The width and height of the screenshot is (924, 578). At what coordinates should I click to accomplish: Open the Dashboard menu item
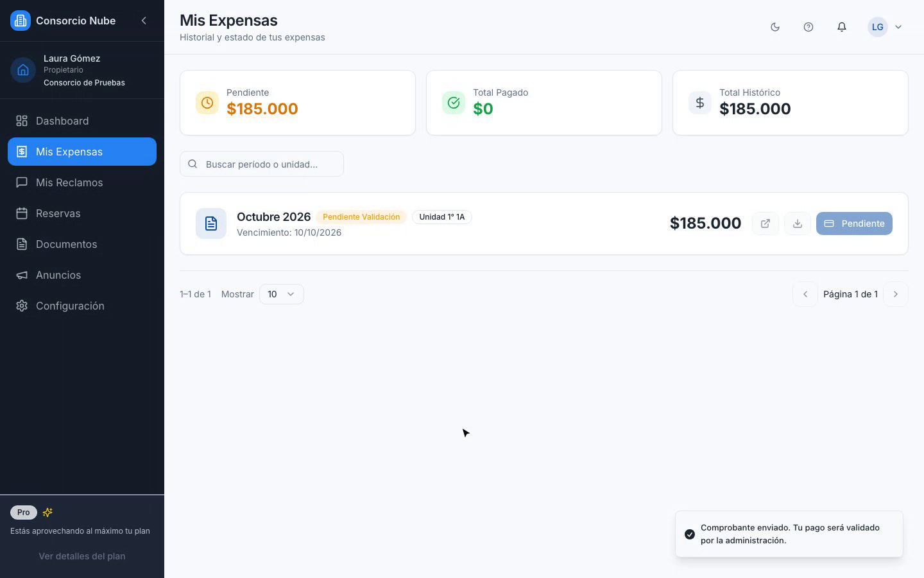pos(82,121)
